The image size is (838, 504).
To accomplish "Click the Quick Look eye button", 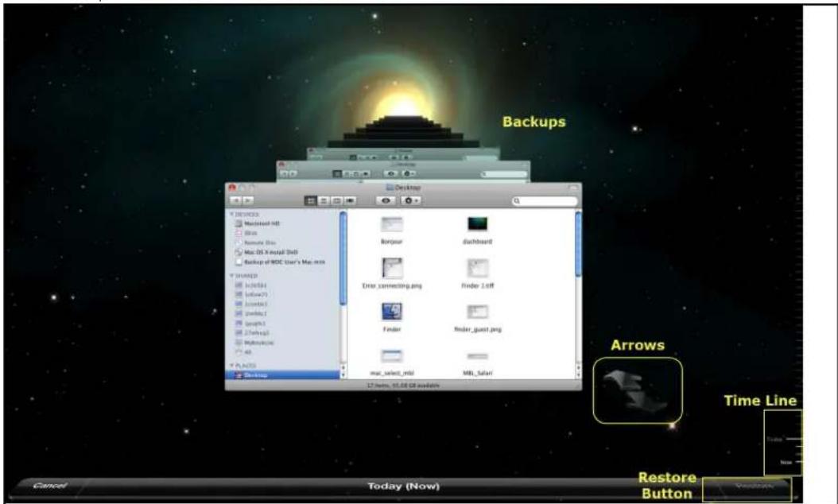I will coord(386,200).
